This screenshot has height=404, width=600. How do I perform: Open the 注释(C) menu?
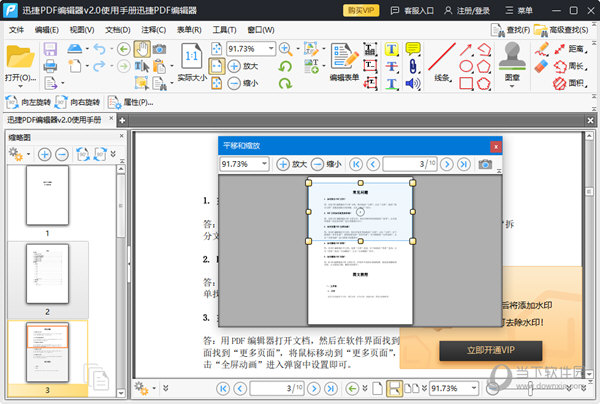pos(153,29)
